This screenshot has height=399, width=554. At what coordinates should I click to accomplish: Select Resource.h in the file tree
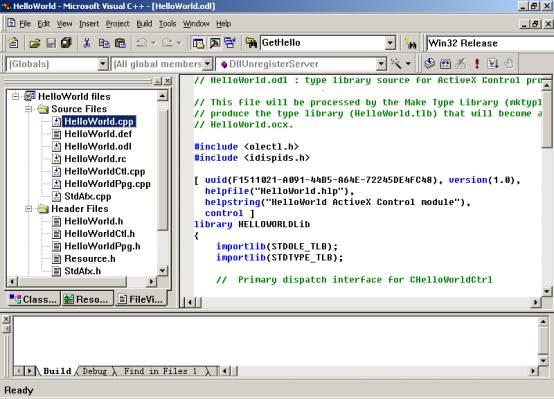pos(90,259)
